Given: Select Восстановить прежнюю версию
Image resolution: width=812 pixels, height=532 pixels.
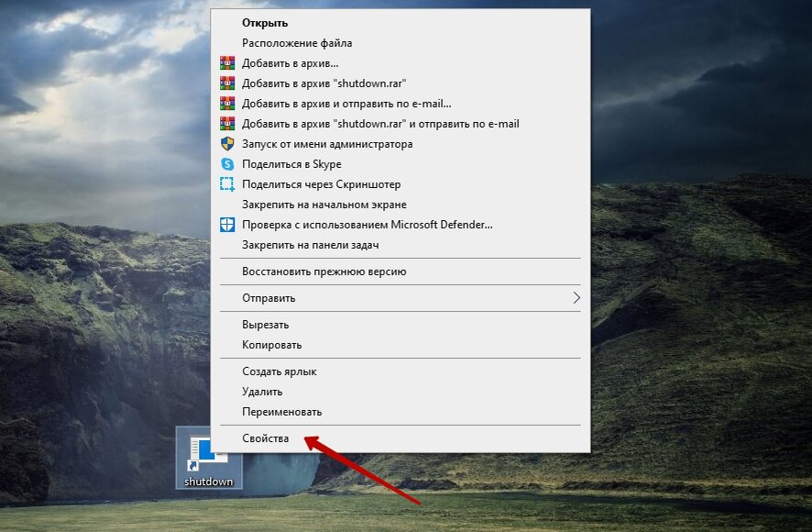Looking at the screenshot, I should [x=400, y=272].
